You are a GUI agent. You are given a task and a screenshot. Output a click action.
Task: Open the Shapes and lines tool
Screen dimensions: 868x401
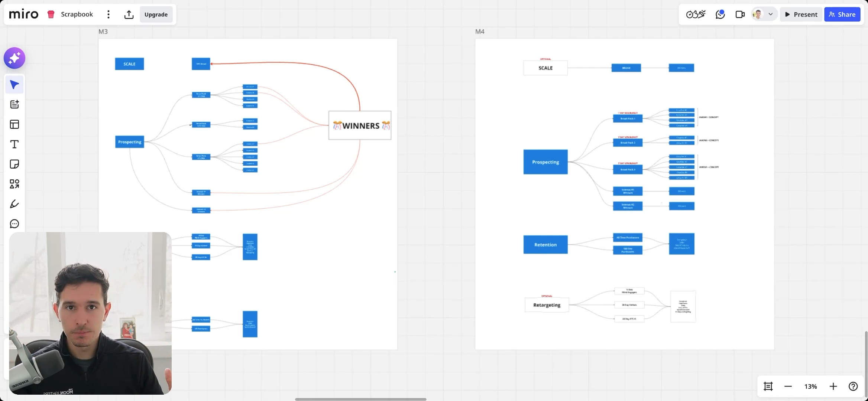pyautogui.click(x=14, y=184)
